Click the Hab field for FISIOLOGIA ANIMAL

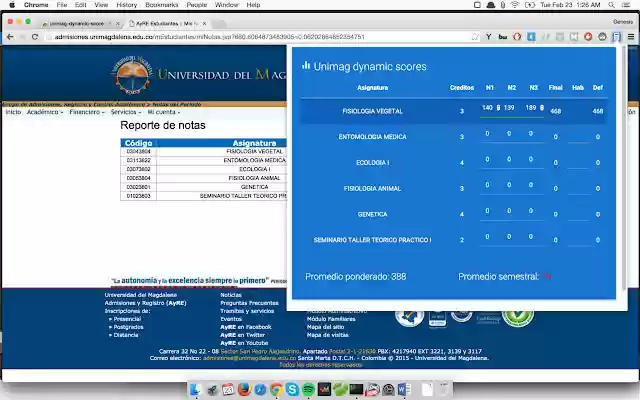[x=578, y=189]
